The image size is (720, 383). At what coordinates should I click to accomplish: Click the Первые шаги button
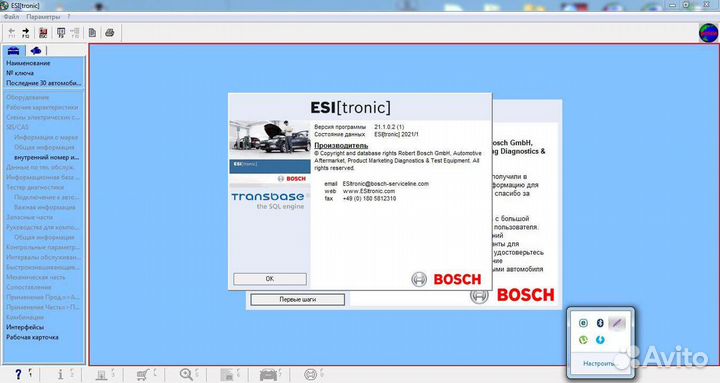tap(298, 299)
